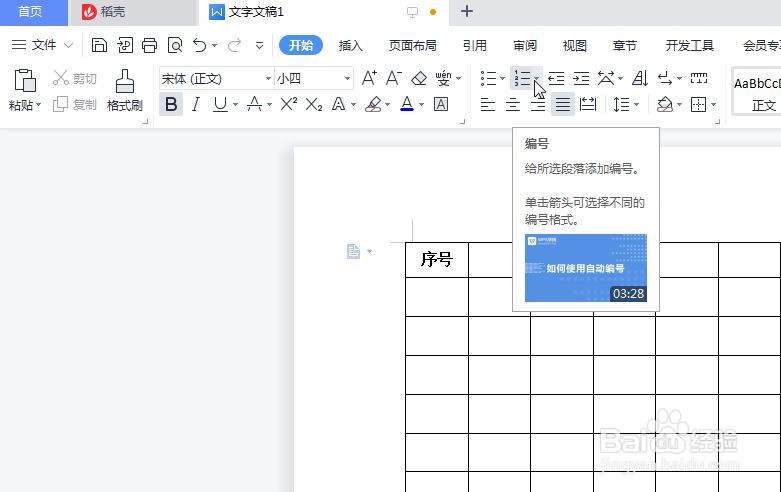Image resolution: width=781 pixels, height=492 pixels.
Task: Decrease font size with A- icon
Action: pos(393,78)
